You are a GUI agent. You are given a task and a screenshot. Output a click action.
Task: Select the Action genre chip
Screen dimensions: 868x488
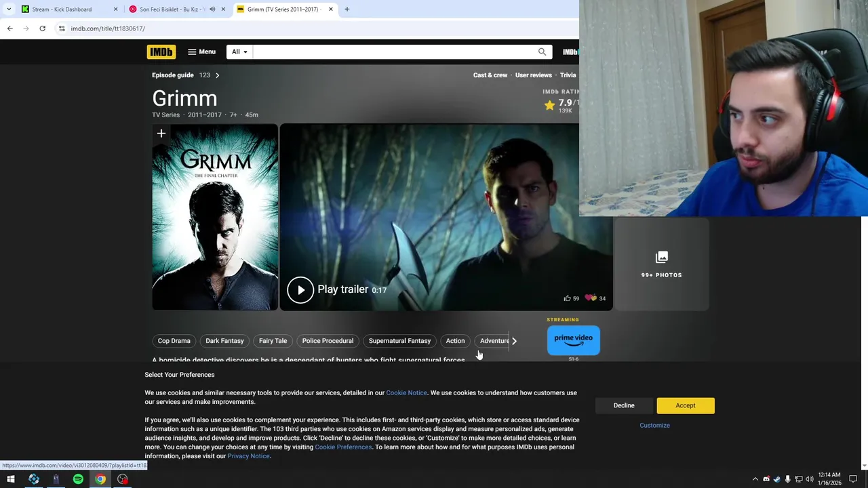(455, 341)
